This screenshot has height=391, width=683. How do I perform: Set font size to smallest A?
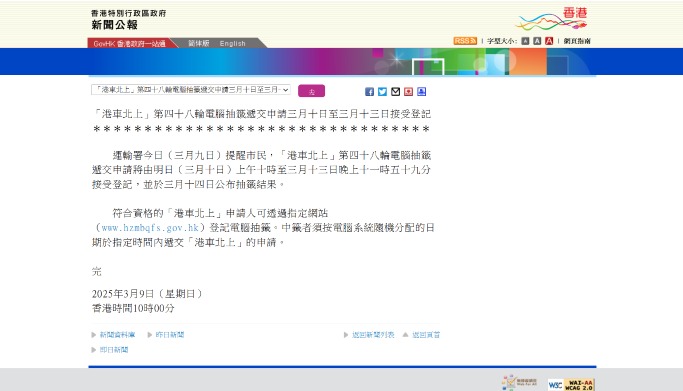[525, 41]
